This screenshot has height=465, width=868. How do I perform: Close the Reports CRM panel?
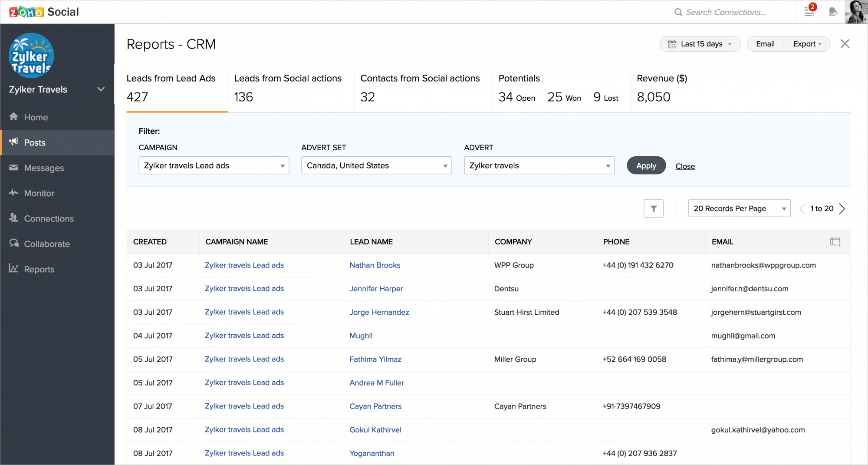click(x=845, y=44)
